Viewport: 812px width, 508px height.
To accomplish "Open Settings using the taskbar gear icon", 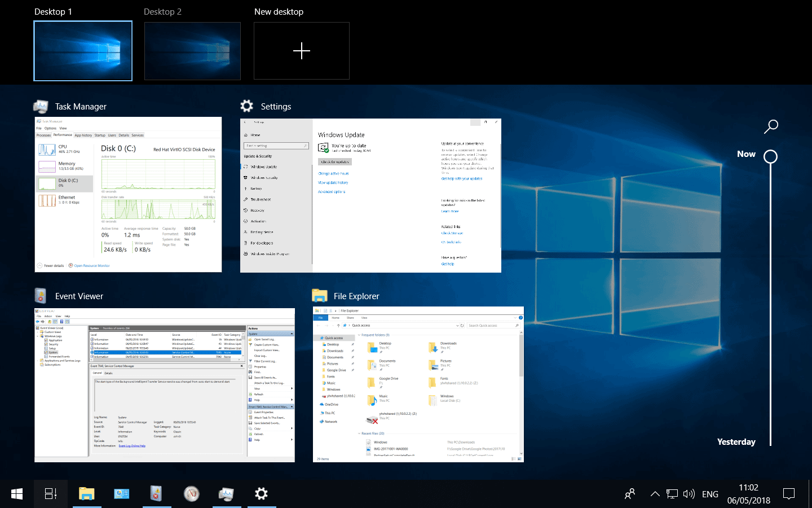I will [x=261, y=494].
